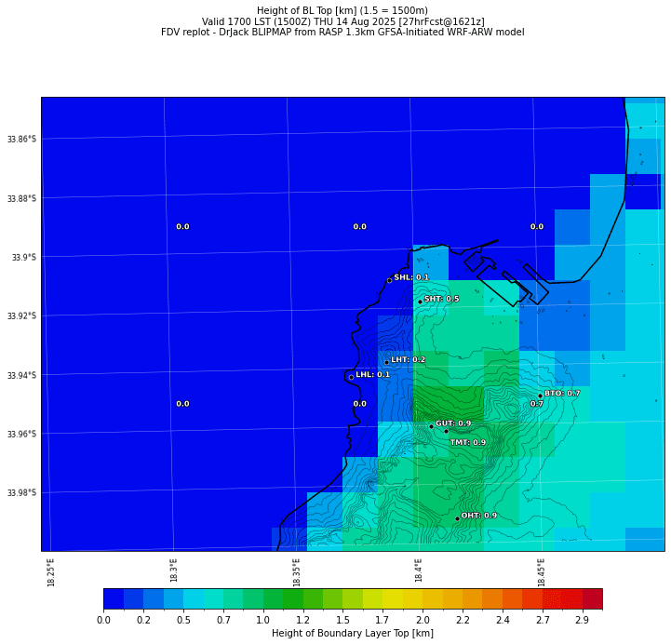Select the LHT station marker dot
The width and height of the screenshot is (671, 644).
(x=386, y=362)
